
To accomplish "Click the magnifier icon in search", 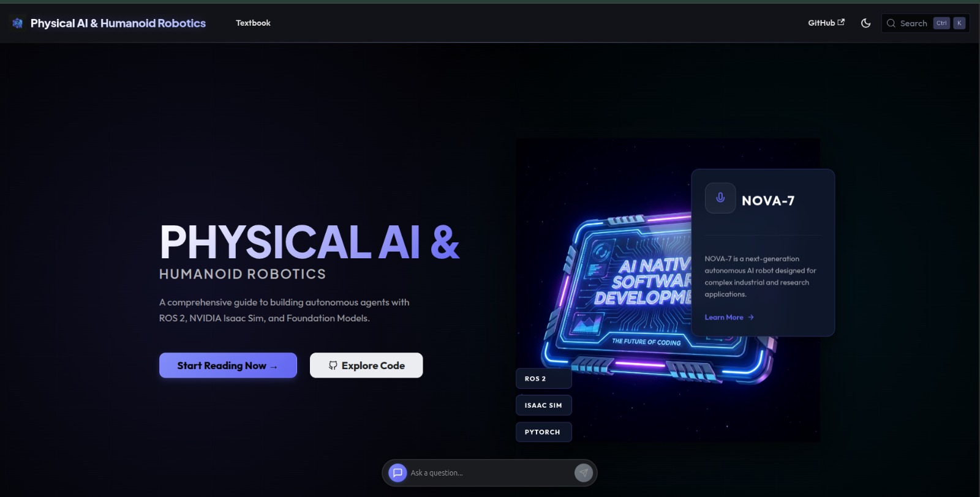I will pos(891,23).
